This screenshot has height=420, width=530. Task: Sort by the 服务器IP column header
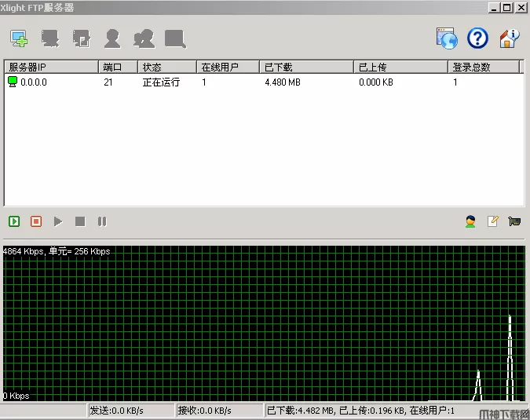(51, 68)
